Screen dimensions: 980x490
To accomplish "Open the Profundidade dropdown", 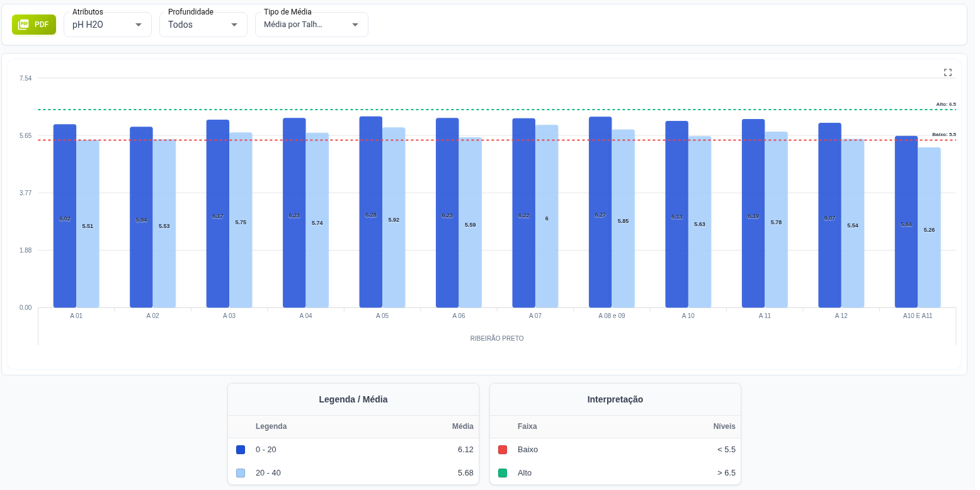I will [x=203, y=25].
